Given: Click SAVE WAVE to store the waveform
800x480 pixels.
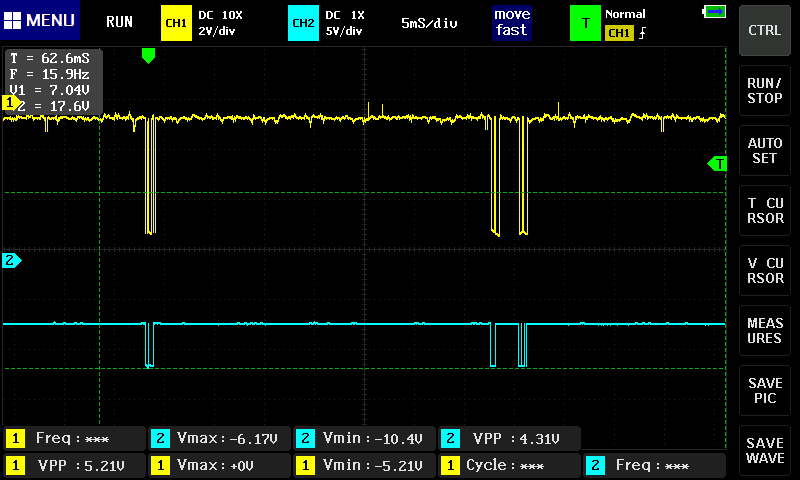Looking at the screenshot, I should click(765, 450).
